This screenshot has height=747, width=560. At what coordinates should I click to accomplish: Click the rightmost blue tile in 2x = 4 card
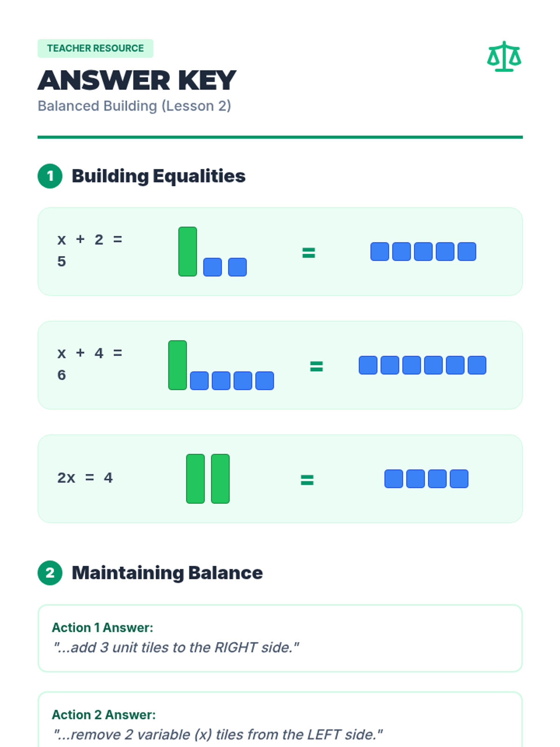459,479
